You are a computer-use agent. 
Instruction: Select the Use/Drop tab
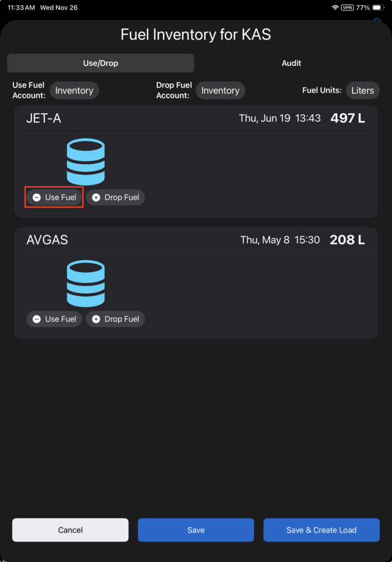[100, 63]
